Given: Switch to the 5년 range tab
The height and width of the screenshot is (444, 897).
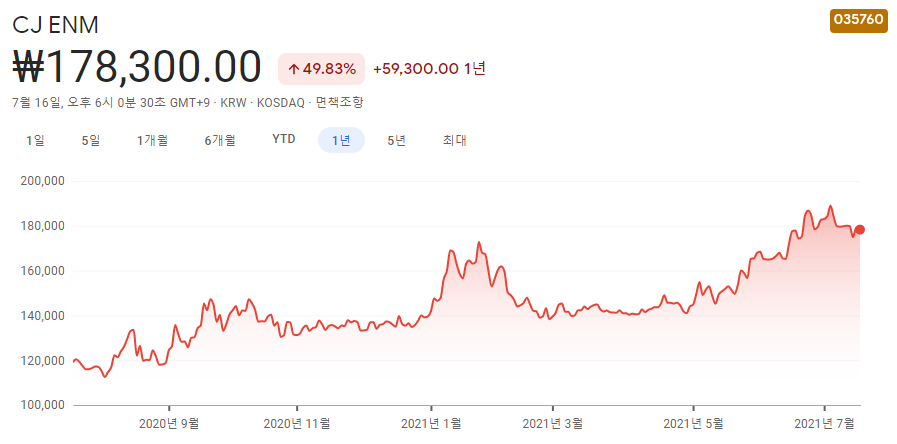Looking at the screenshot, I should [x=396, y=140].
